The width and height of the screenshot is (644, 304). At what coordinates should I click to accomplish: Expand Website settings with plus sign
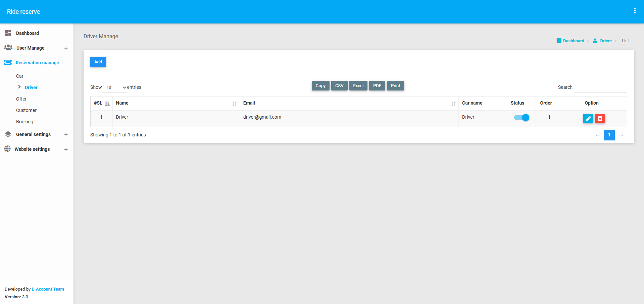tap(66, 149)
